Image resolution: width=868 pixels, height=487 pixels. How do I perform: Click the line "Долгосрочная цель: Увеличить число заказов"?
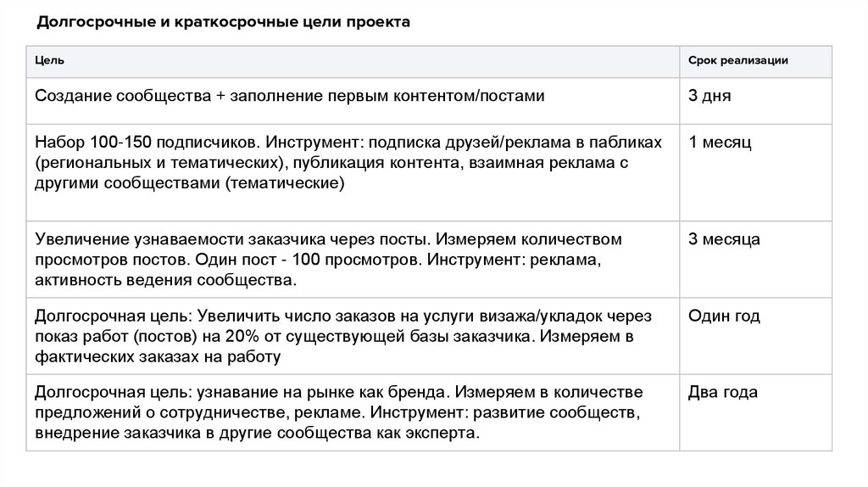[343, 316]
